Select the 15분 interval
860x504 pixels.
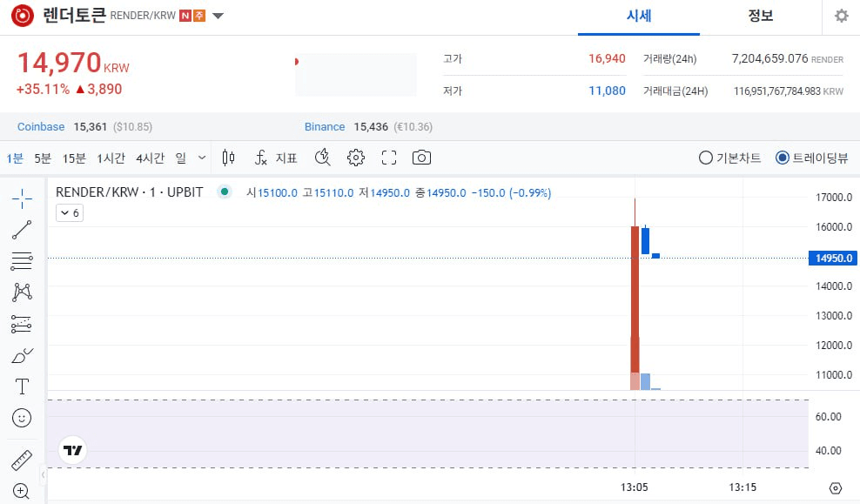[x=74, y=158]
